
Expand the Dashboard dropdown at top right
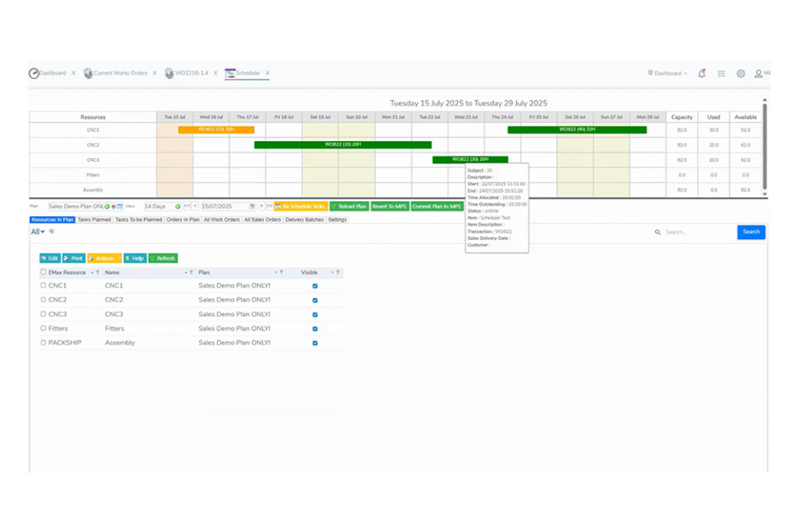(x=669, y=73)
